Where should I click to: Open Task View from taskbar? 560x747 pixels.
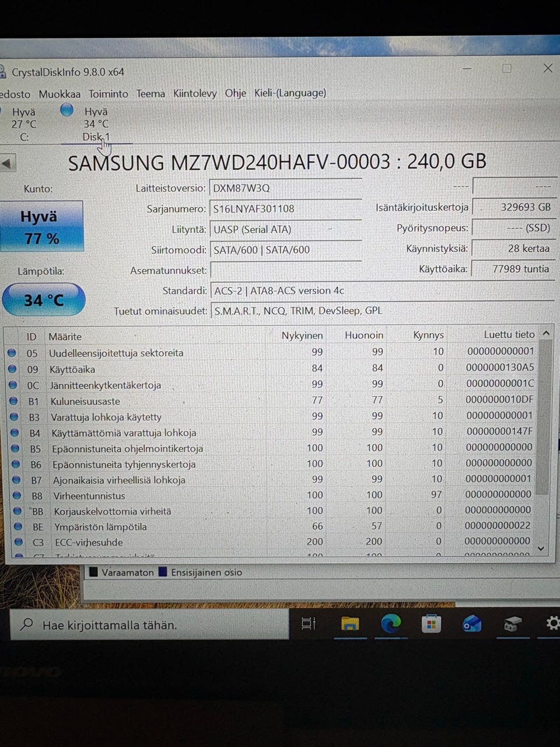point(309,624)
